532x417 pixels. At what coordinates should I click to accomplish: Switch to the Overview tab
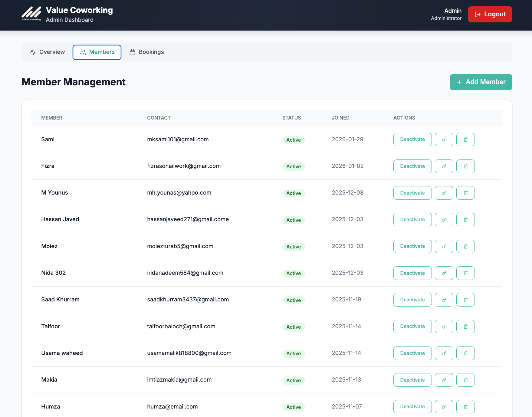click(48, 52)
